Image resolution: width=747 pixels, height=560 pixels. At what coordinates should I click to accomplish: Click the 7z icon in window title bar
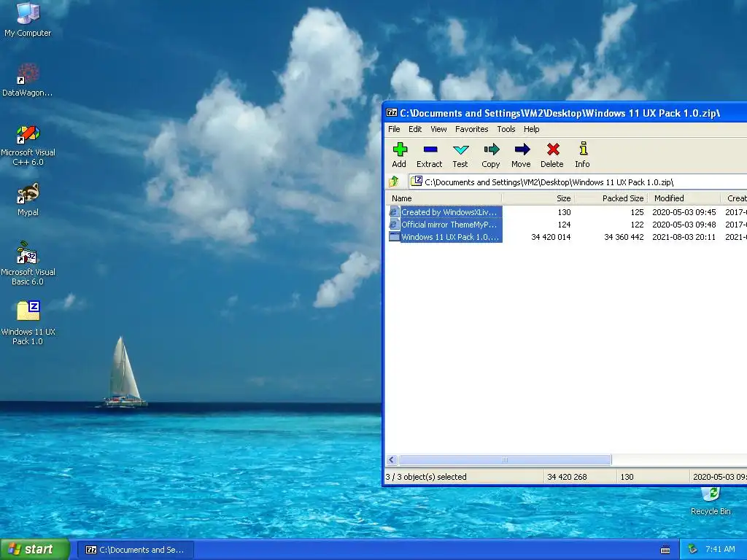click(x=392, y=113)
